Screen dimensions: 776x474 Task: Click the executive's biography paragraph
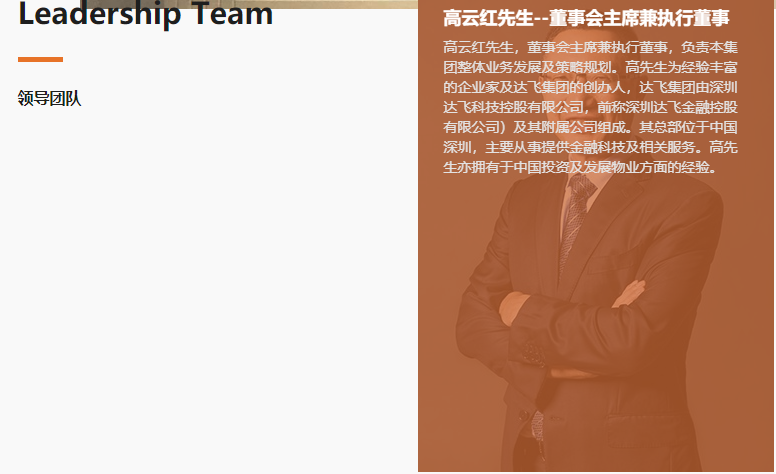pyautogui.click(x=590, y=107)
